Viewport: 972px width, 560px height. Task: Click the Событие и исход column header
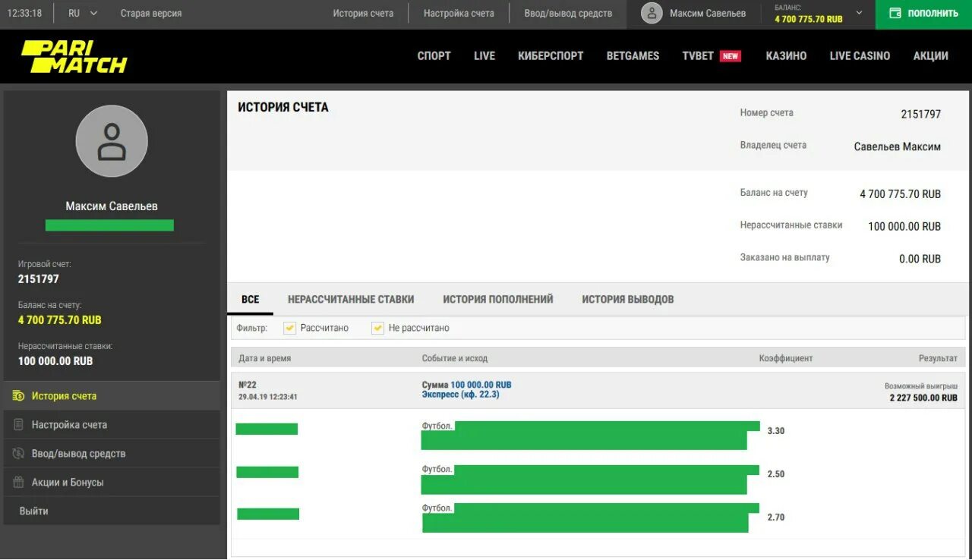(x=455, y=358)
